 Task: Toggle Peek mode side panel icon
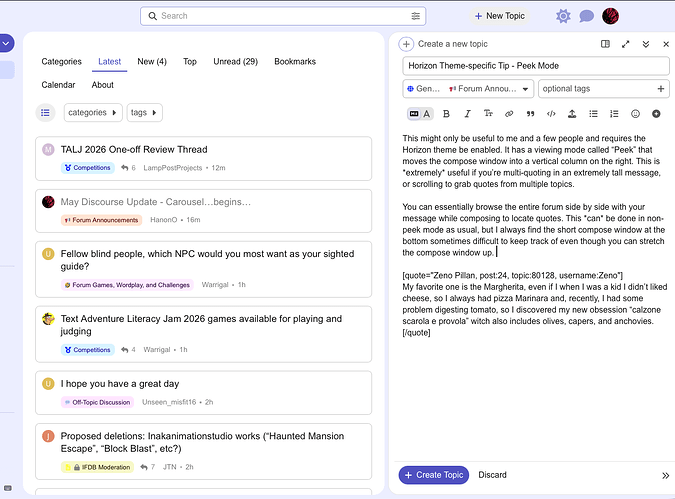[x=605, y=44]
